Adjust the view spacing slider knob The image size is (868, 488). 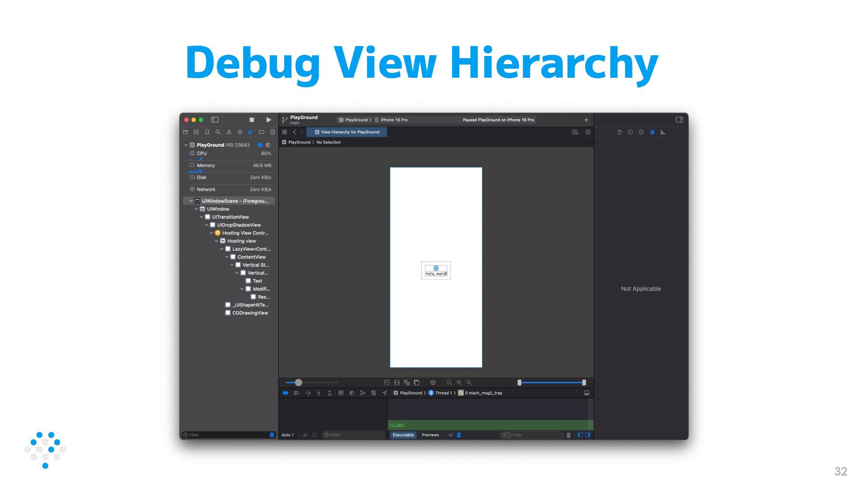pos(298,383)
